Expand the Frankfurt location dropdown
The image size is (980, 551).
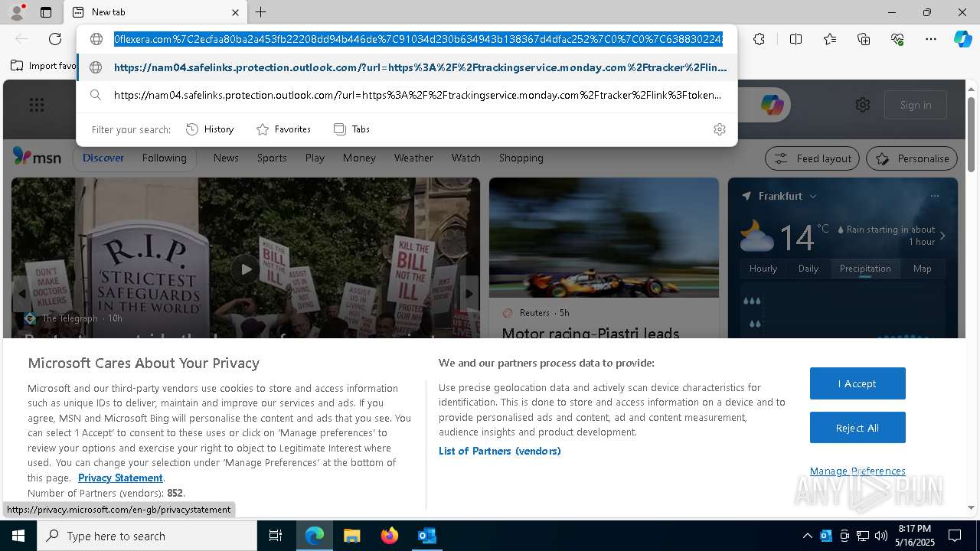[812, 196]
